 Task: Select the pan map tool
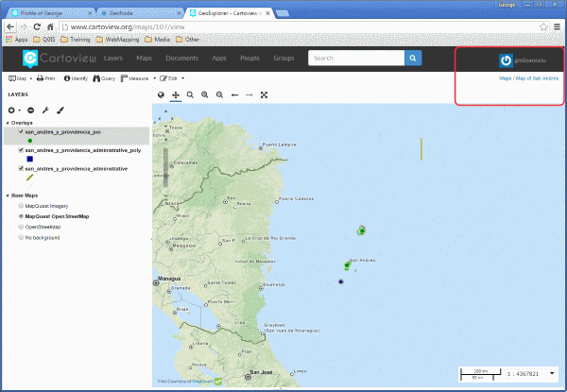176,95
